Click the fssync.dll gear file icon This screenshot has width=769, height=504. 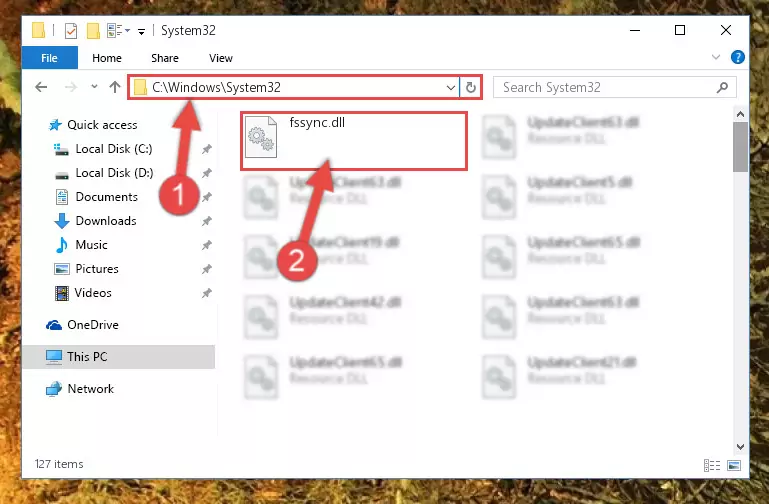(x=261, y=137)
